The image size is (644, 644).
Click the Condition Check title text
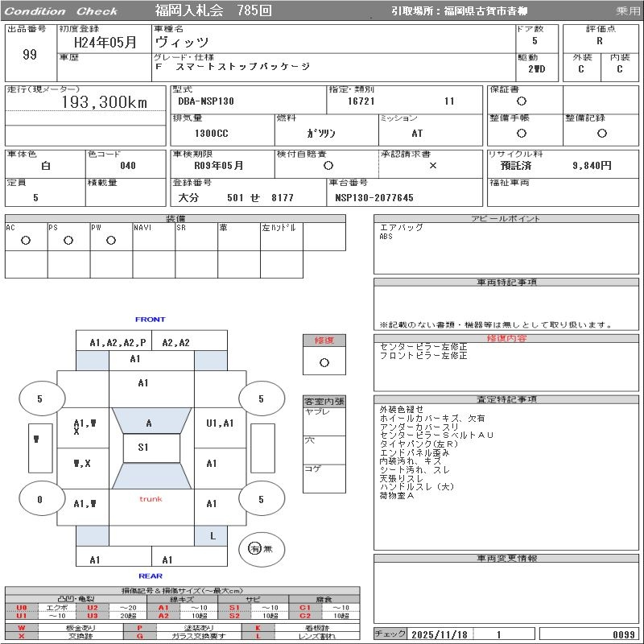click(61, 11)
